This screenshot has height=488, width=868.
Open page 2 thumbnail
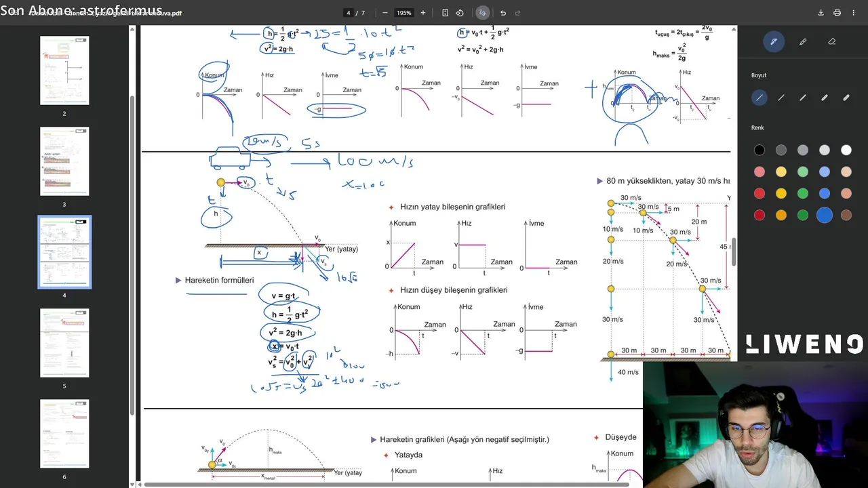click(64, 70)
